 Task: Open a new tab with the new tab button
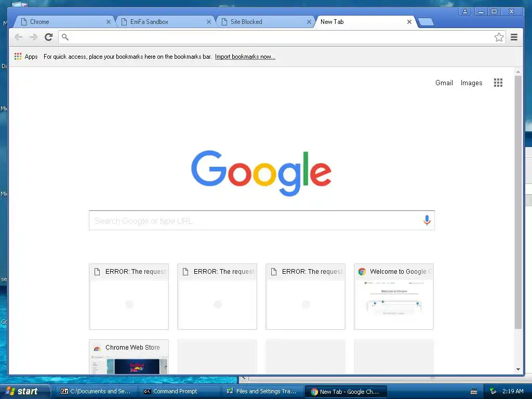point(426,22)
